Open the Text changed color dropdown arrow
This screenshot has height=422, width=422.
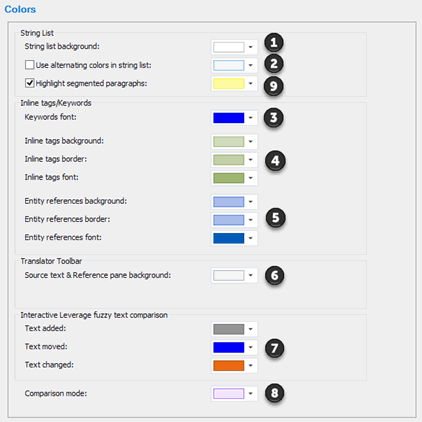(x=251, y=365)
